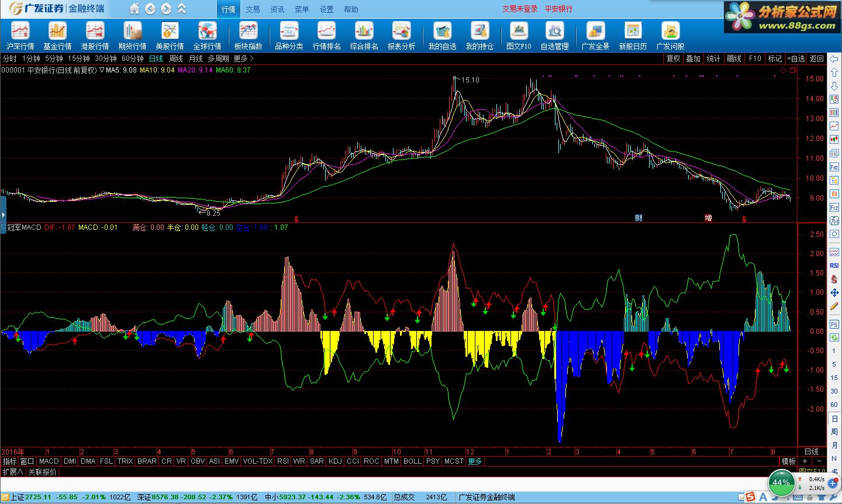Image resolution: width=842 pixels, height=504 pixels.
Task: Click the +自选 add to watchlist button
Action: tap(796, 58)
